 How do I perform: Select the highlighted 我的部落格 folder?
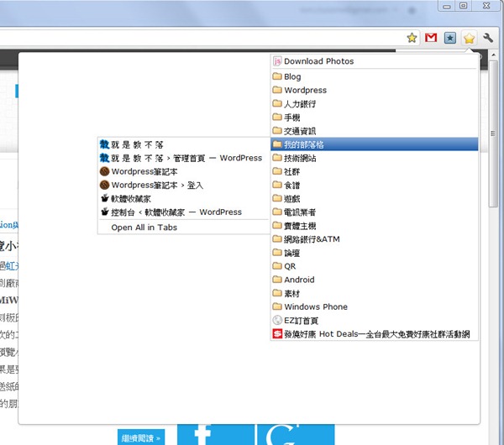[375, 144]
